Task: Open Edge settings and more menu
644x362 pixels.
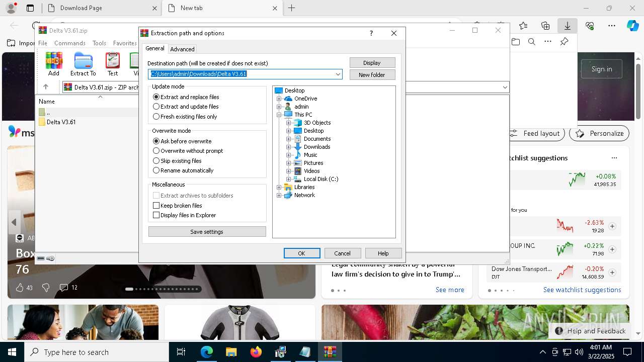Action: point(612,26)
